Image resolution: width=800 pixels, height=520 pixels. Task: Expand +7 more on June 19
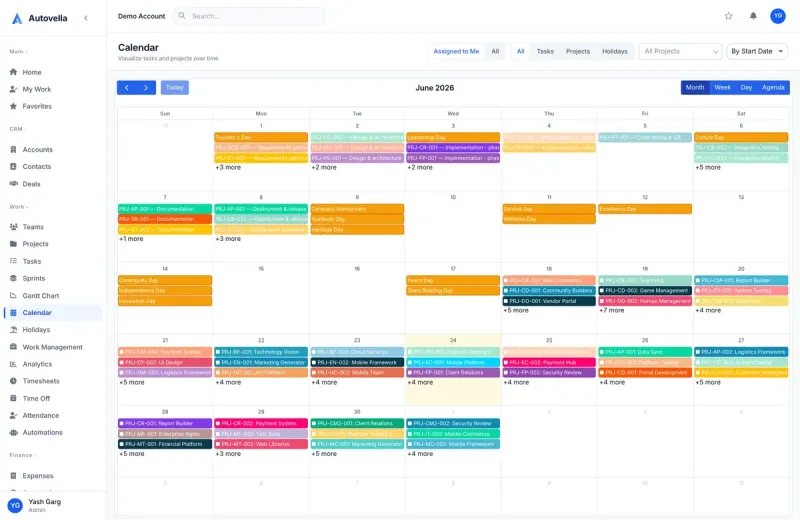pyautogui.click(x=612, y=310)
